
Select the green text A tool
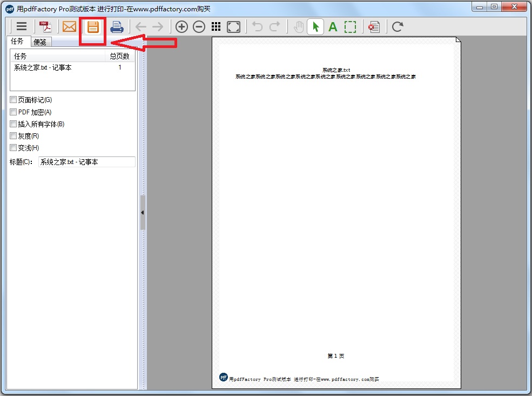(333, 27)
